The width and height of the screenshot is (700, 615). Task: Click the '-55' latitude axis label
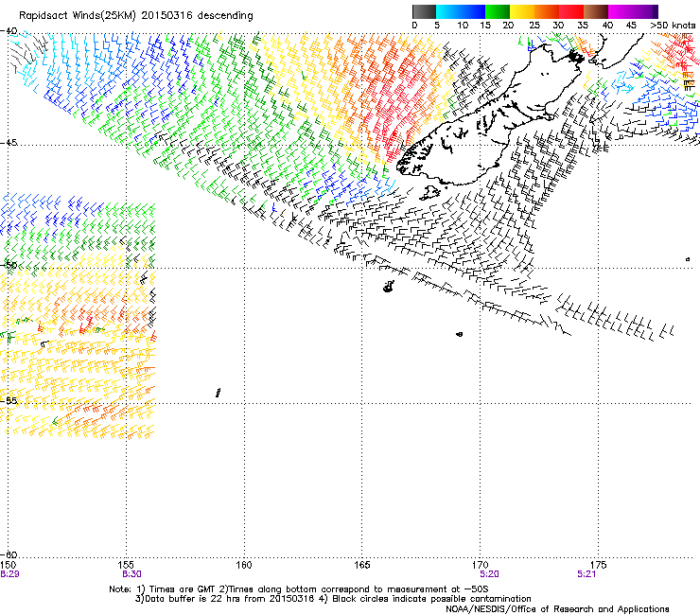[9, 400]
